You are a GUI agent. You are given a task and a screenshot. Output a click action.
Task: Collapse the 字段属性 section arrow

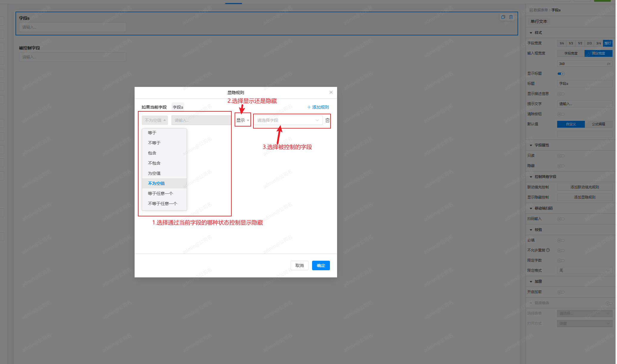[x=531, y=145]
